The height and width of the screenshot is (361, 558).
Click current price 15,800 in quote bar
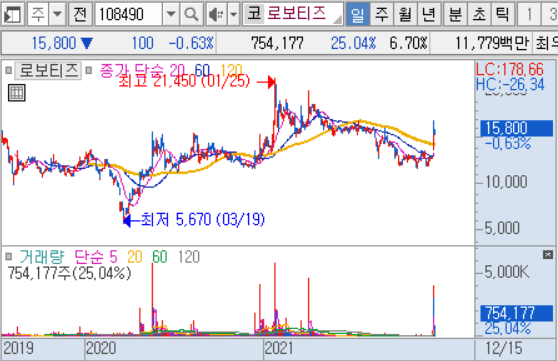54,43
